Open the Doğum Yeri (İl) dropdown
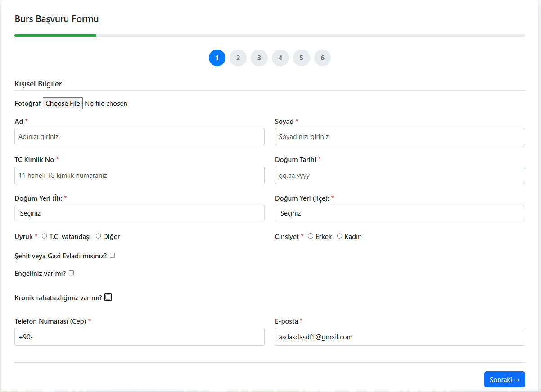This screenshot has width=541, height=392. pos(139,213)
